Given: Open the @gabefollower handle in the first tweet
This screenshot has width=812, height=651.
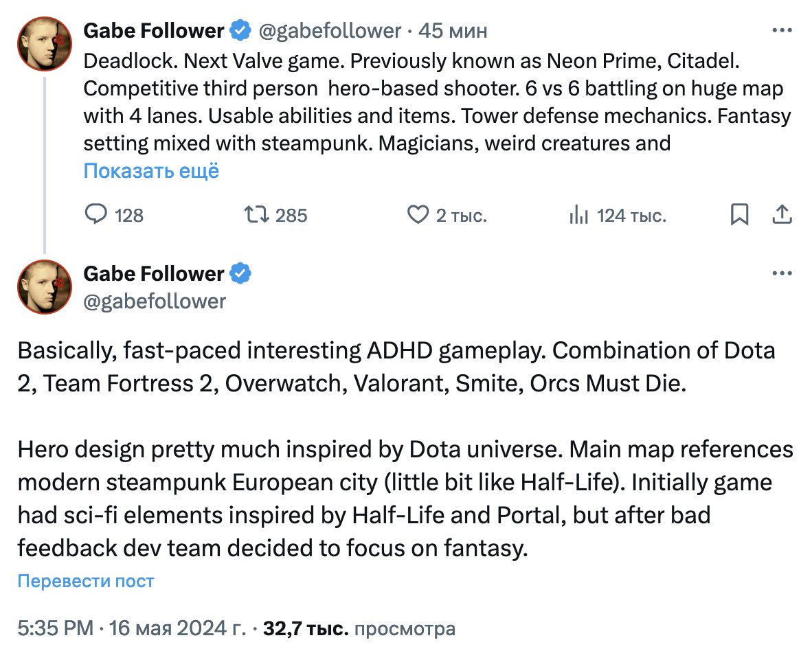Looking at the screenshot, I should coord(329,31).
